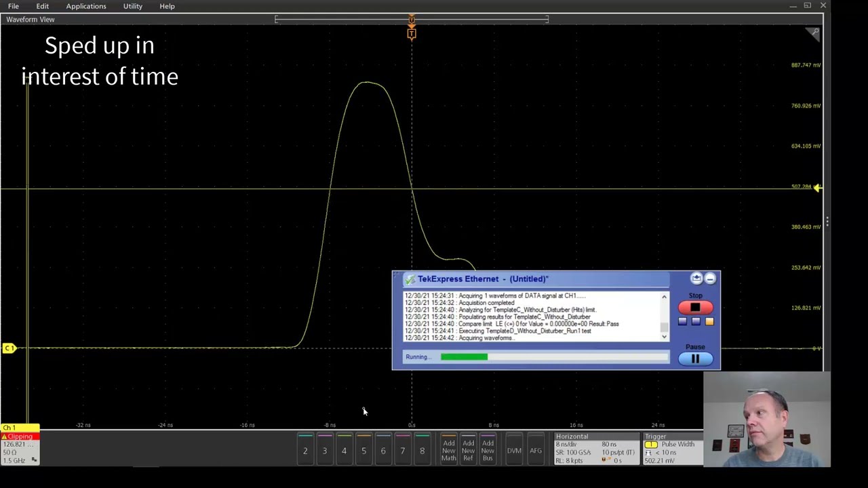Image resolution: width=868 pixels, height=488 pixels.
Task: Minimize the oscilloscope application window
Action: click(793, 6)
